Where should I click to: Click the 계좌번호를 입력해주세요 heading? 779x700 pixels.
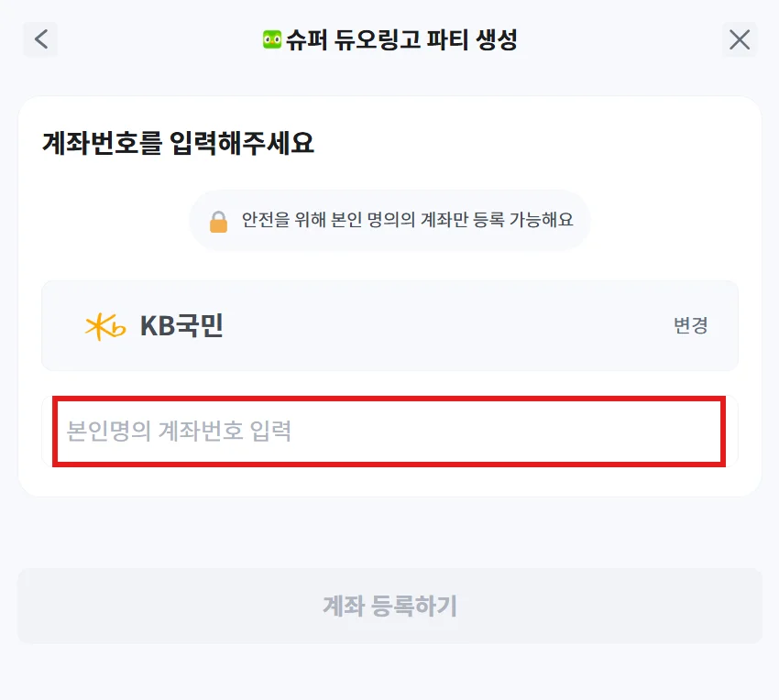[x=178, y=143]
